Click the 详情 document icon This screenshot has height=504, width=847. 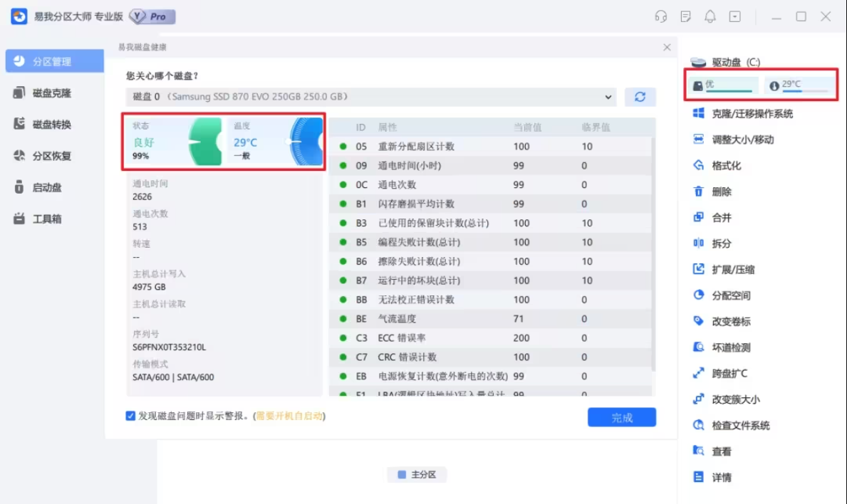point(698,476)
